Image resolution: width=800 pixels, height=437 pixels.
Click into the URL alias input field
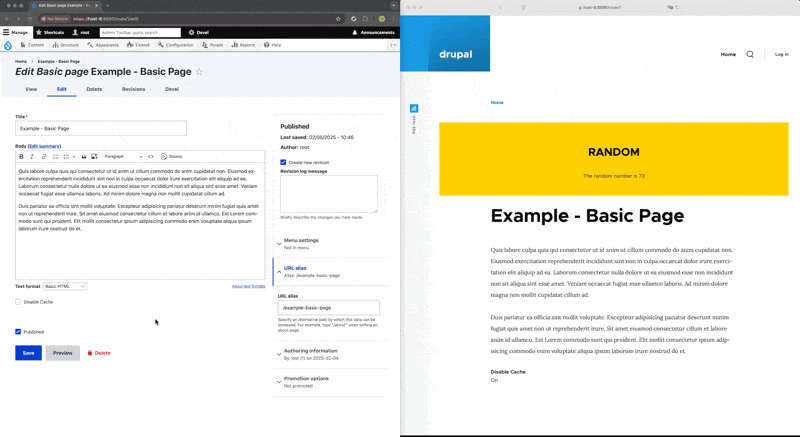tap(328, 308)
